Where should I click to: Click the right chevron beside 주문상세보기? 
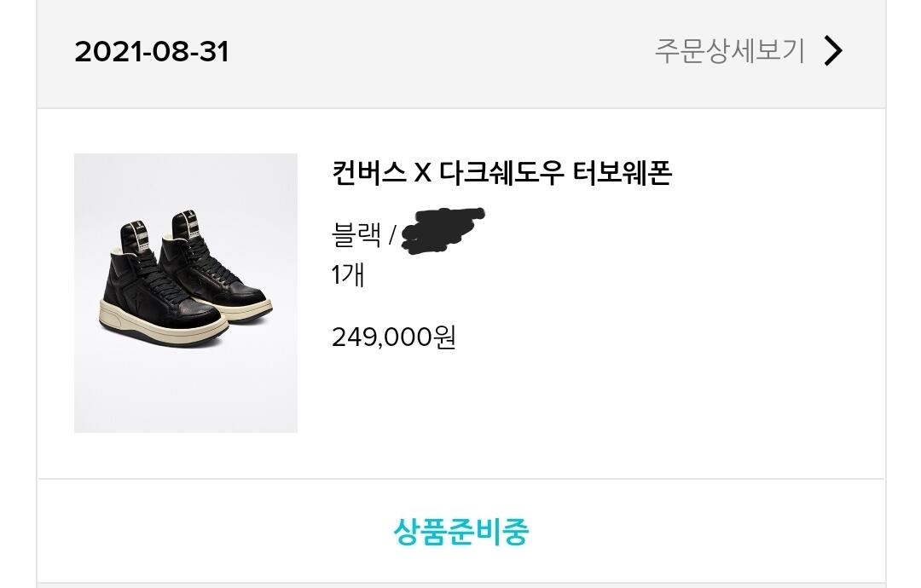point(833,51)
